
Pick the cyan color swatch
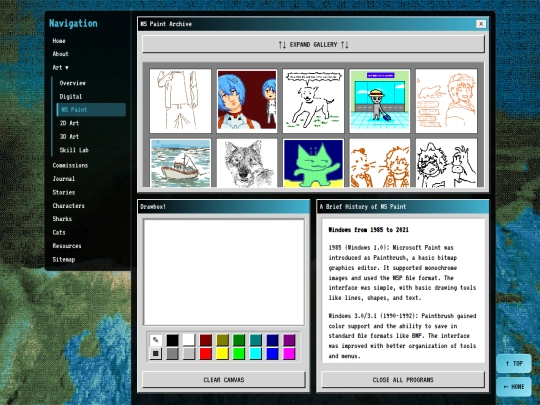[x=256, y=353]
